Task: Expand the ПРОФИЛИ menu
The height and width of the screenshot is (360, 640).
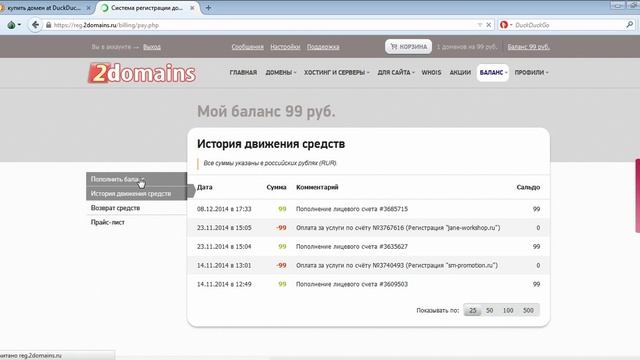Action: pos(531,73)
